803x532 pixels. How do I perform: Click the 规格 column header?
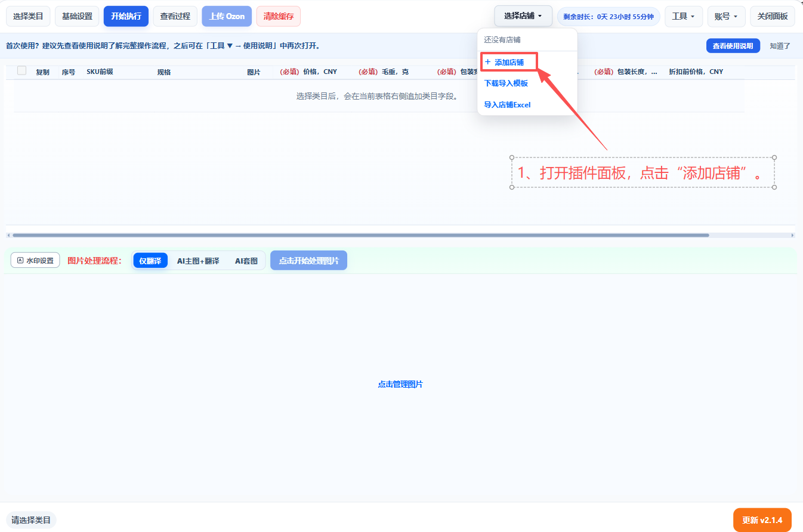[164, 72]
